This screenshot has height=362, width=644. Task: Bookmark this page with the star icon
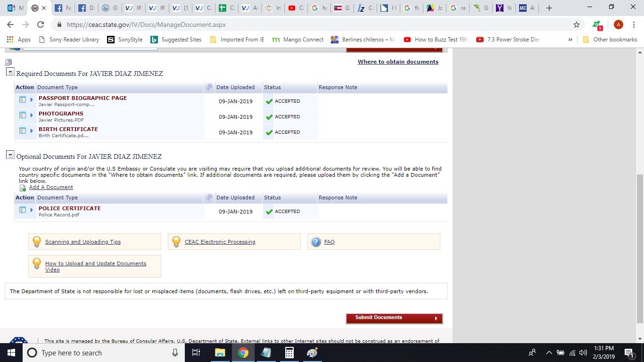(576, 25)
